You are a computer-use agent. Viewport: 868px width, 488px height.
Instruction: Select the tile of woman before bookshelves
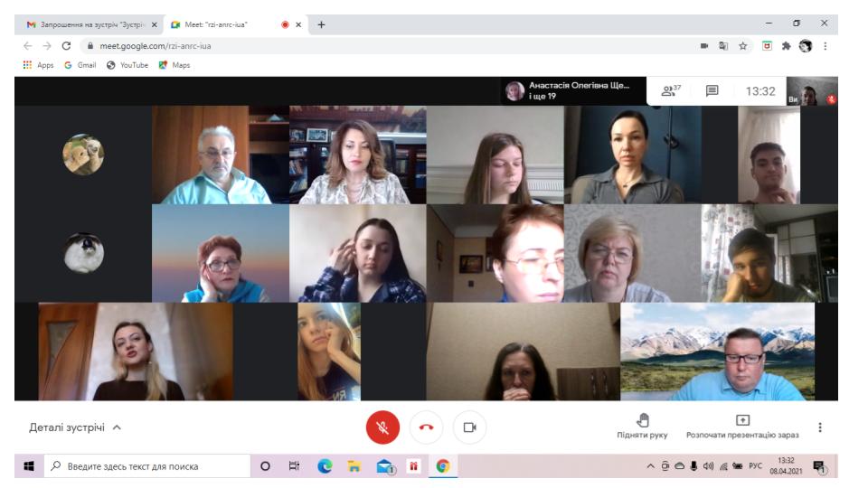358,155
